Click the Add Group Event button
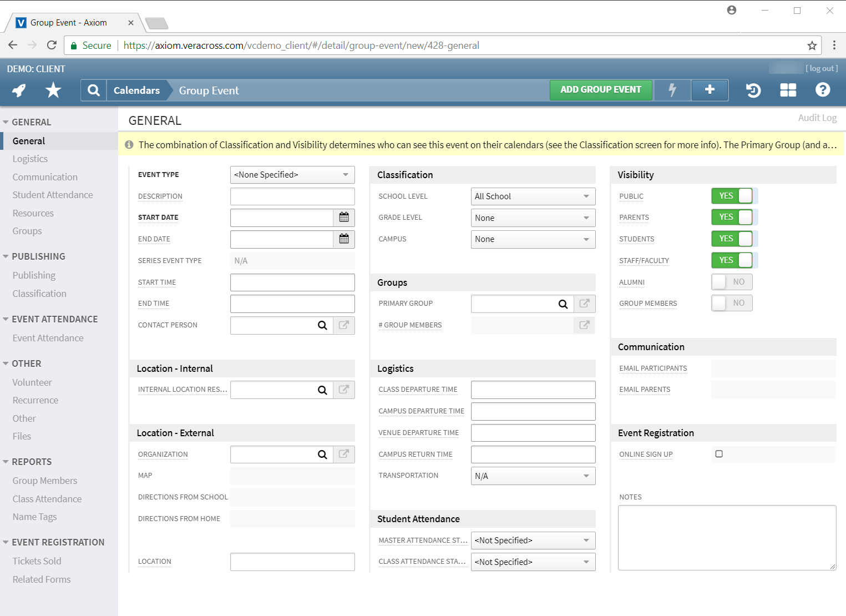The height and width of the screenshot is (616, 846). 600,90
